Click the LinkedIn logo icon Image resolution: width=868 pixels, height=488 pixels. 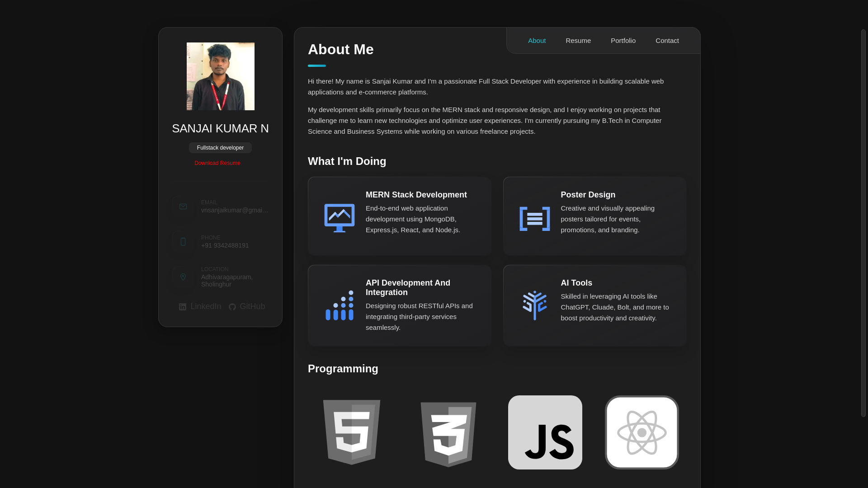coord(182,307)
